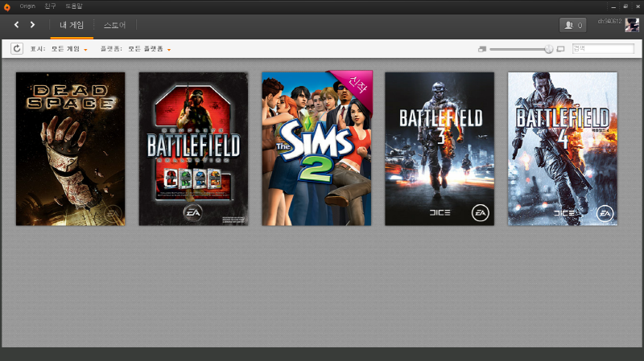The height and width of the screenshot is (361, 644).
Task: Click the 검색 search field
Action: click(x=602, y=49)
